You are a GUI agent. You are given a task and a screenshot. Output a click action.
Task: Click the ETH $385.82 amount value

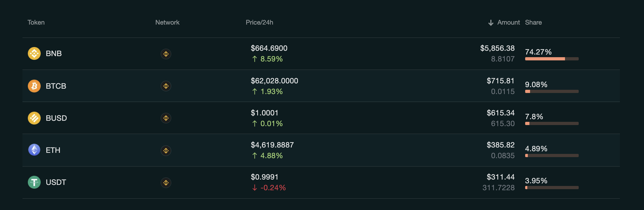501,145
